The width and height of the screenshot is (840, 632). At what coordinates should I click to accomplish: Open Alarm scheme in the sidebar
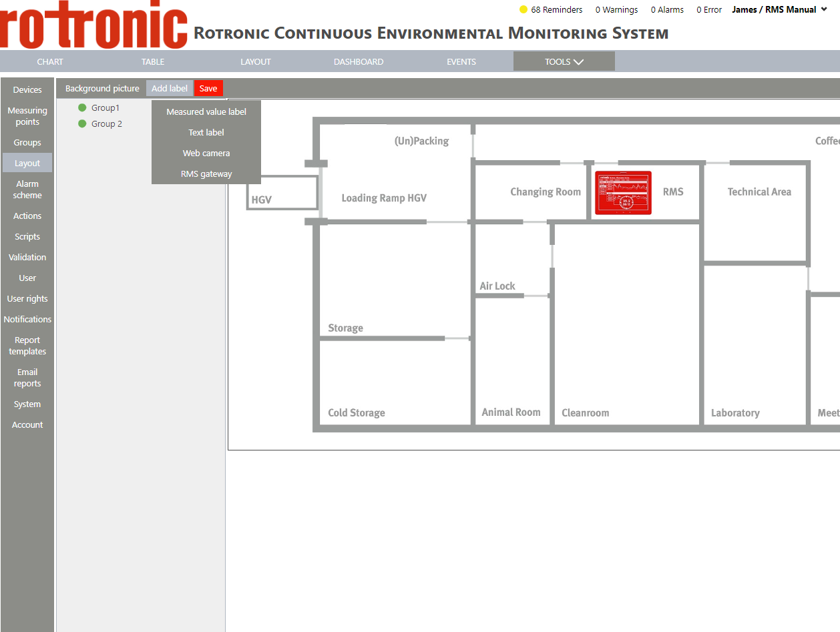coord(27,190)
